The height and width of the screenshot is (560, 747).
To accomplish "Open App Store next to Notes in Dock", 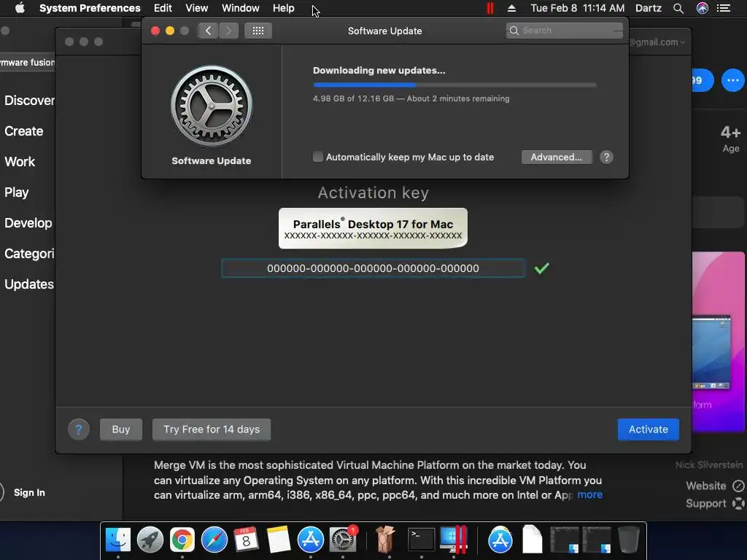I will tap(311, 540).
